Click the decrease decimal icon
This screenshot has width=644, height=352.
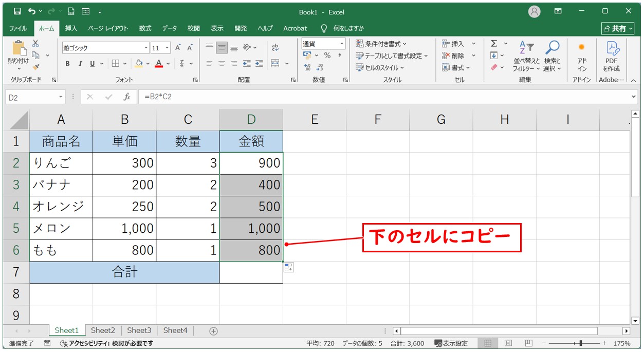coord(320,67)
